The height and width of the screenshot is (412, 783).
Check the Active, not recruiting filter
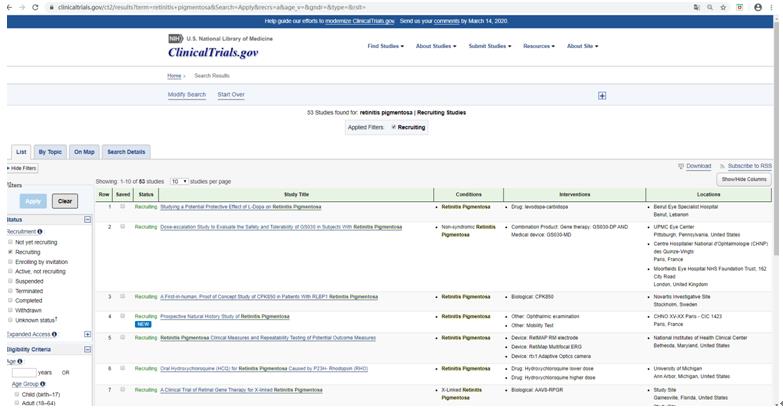point(10,271)
